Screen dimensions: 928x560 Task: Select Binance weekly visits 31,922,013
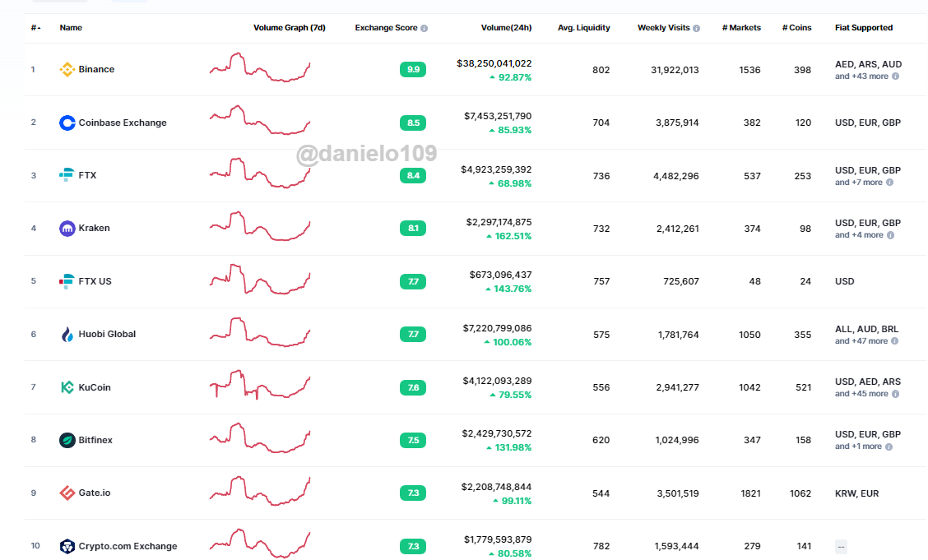[x=675, y=70]
